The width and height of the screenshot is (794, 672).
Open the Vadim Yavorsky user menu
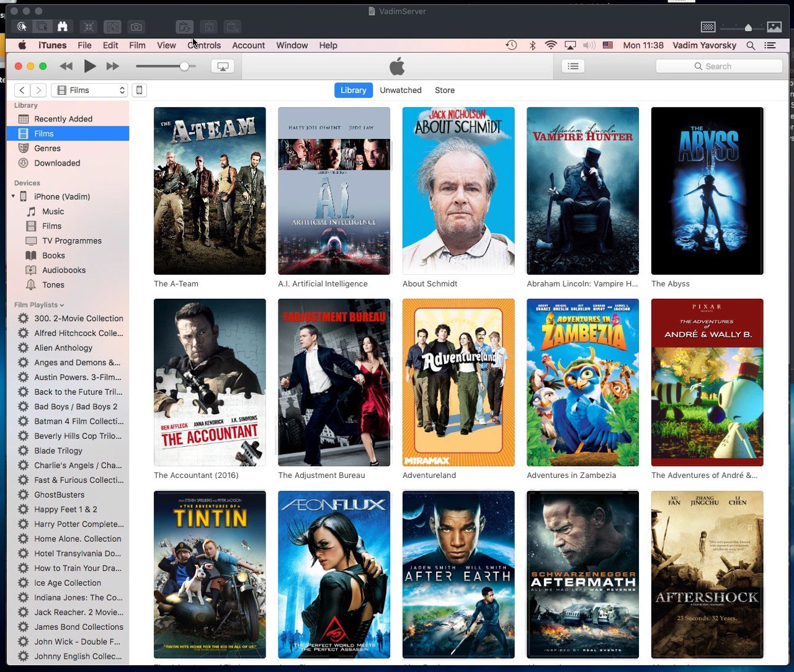[x=704, y=45]
